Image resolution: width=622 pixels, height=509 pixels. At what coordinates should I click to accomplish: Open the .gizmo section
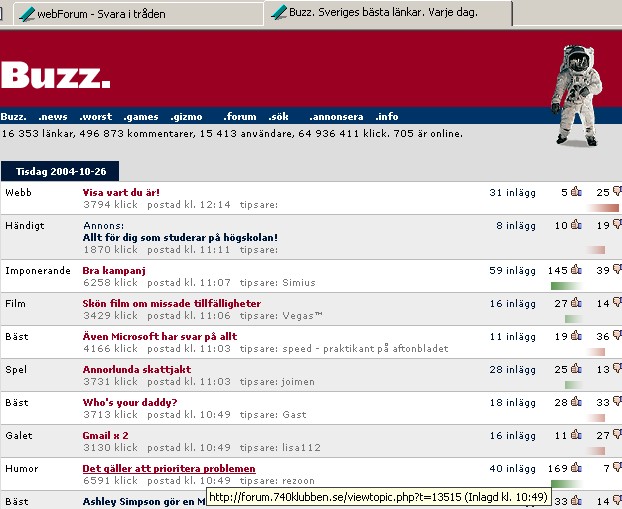tap(186, 117)
